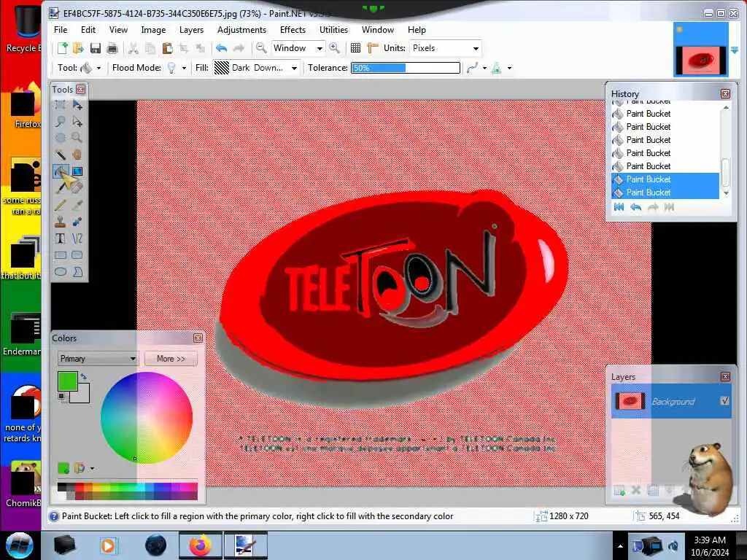Screen dimensions: 747x560
Task: Click the New image toolbar icon
Action: click(x=63, y=48)
